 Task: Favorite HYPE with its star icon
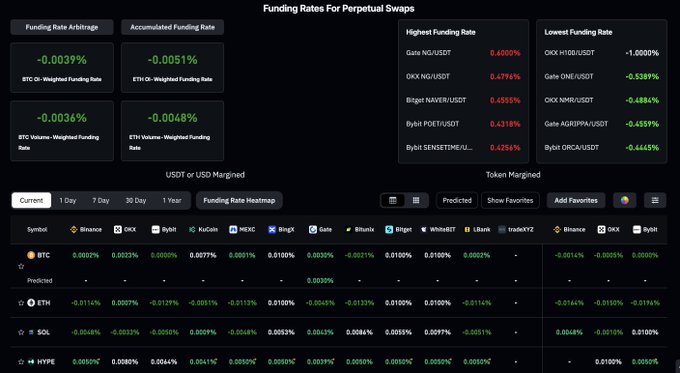(21, 362)
